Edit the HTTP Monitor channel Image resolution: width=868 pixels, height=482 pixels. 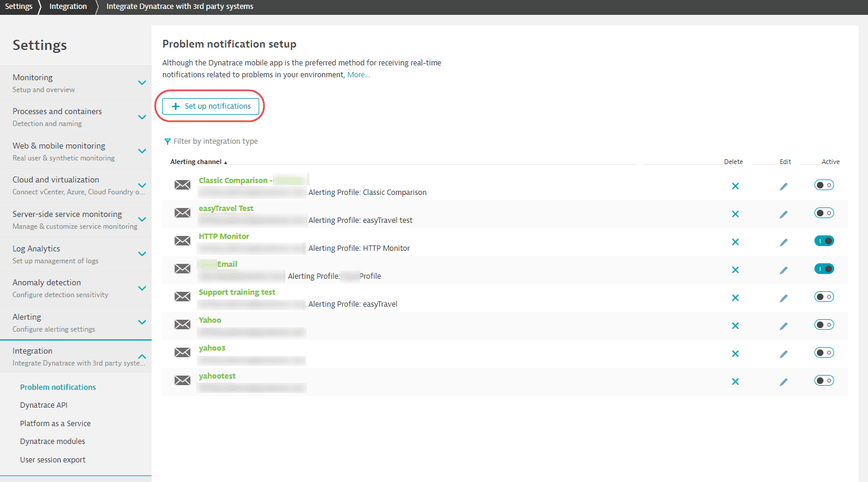pyautogui.click(x=784, y=242)
